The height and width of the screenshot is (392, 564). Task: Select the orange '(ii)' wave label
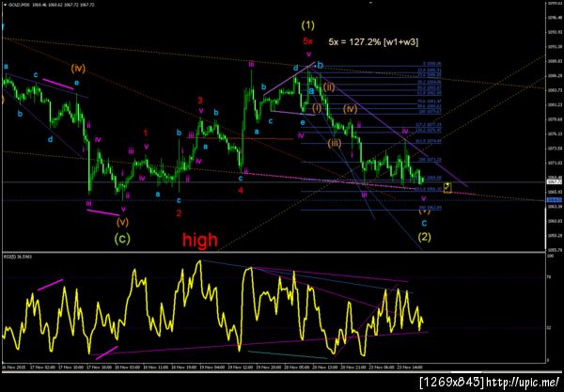point(329,87)
